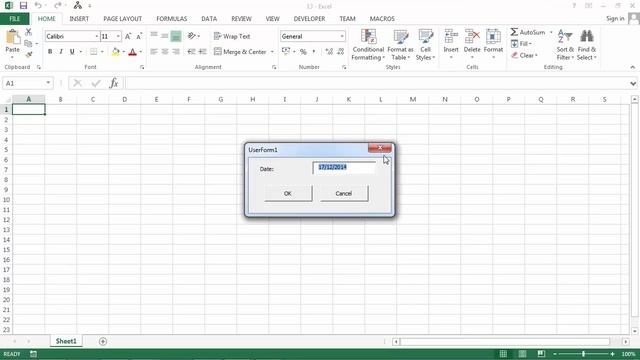Open Merge & Center dropdown arrow
Viewport: 640px width, 360px height.
coord(272,52)
